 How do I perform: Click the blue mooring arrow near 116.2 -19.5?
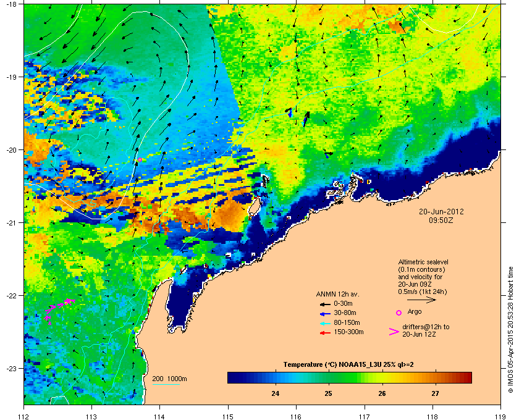[x=306, y=119]
